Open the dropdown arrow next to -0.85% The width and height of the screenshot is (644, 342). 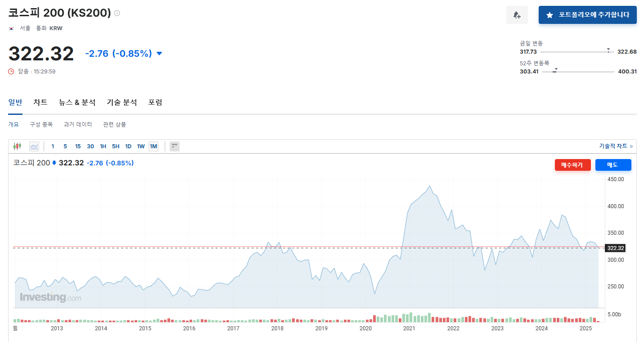click(159, 53)
